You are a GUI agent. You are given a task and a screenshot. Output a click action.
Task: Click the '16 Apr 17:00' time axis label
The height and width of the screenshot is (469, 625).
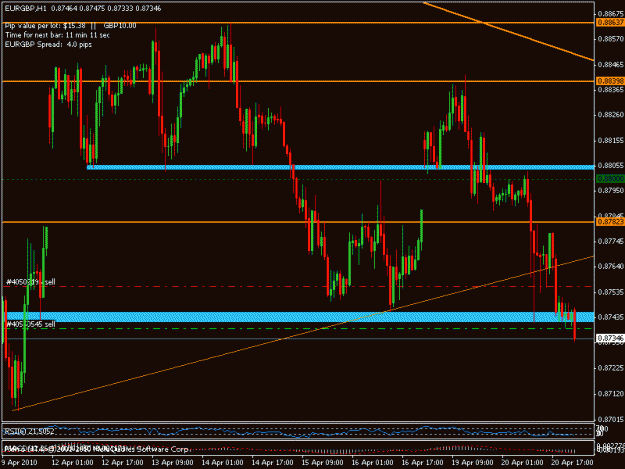423,463
